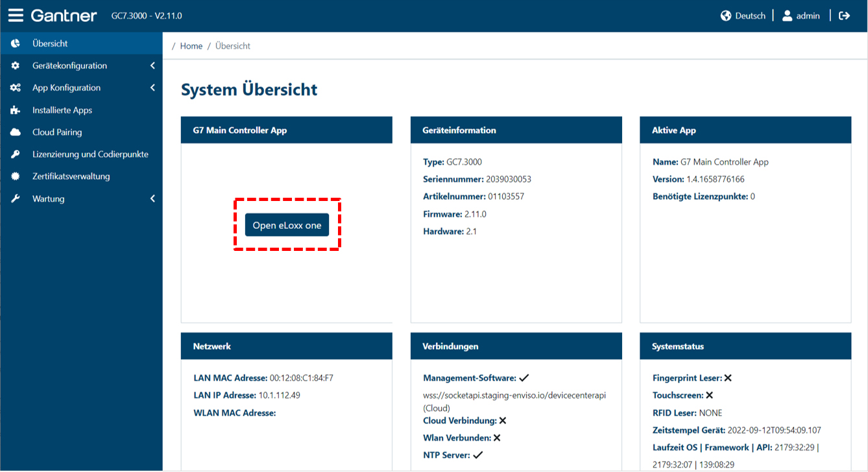Image resolution: width=868 pixels, height=472 pixels.
Task: Click Übersicht breadcrumb text
Action: 233,46
